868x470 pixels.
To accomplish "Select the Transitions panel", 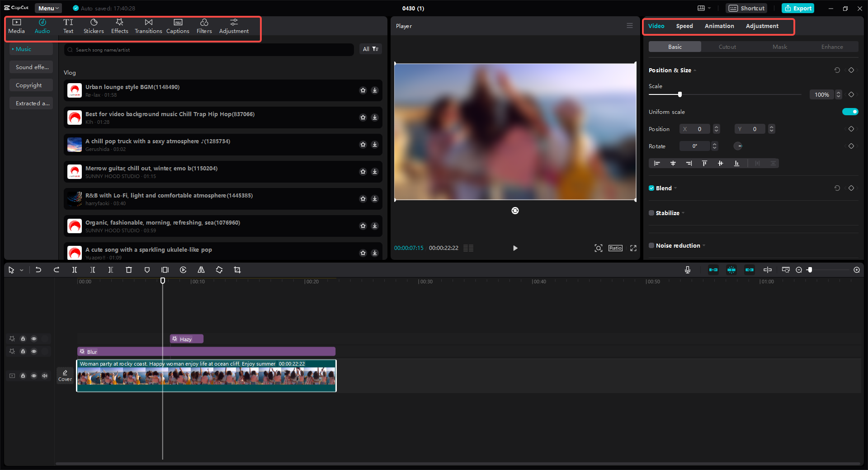I will (x=148, y=26).
